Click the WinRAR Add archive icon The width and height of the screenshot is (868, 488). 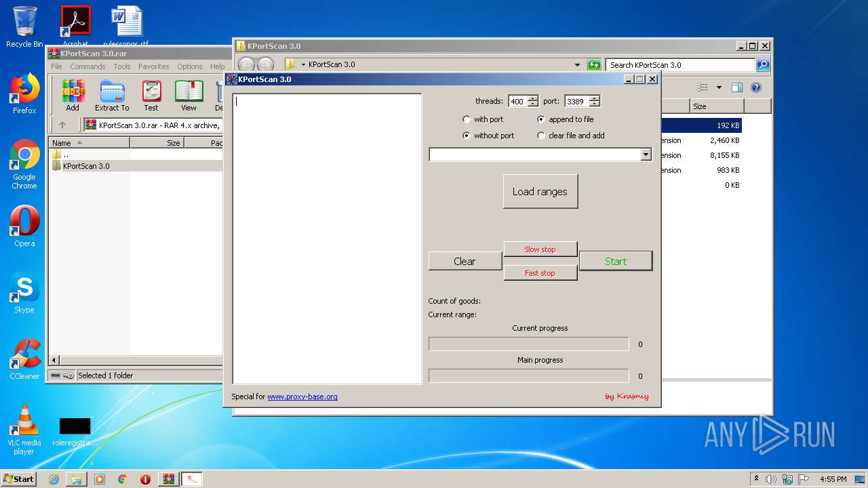point(73,91)
